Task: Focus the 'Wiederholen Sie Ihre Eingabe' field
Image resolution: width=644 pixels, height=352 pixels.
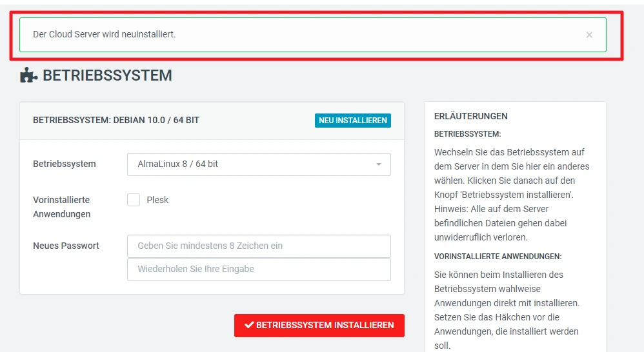Action: 259,269
